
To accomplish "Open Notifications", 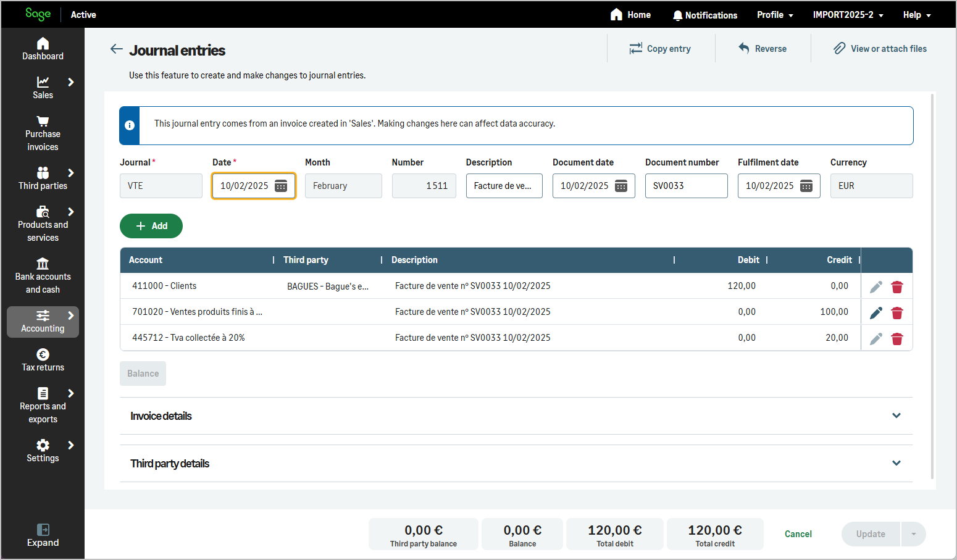I will click(x=705, y=15).
